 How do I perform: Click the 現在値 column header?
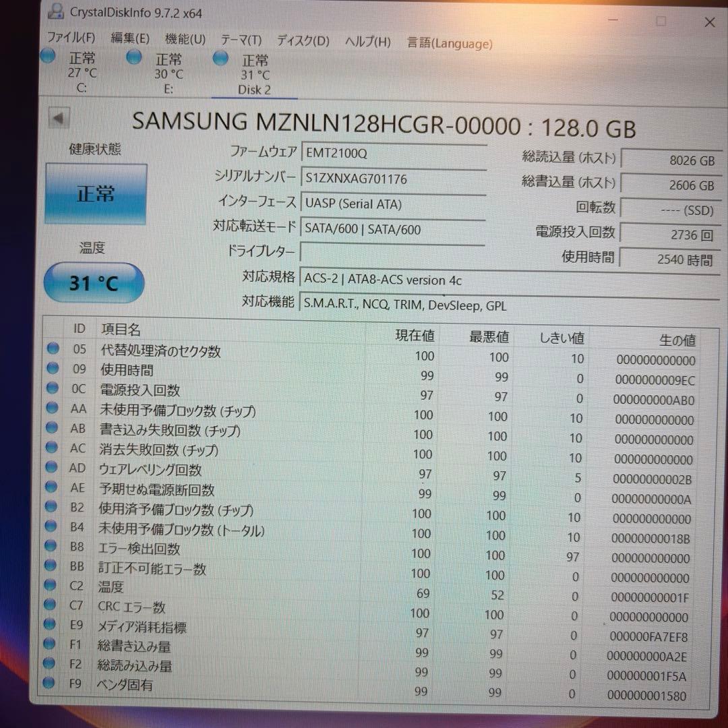pos(415,335)
